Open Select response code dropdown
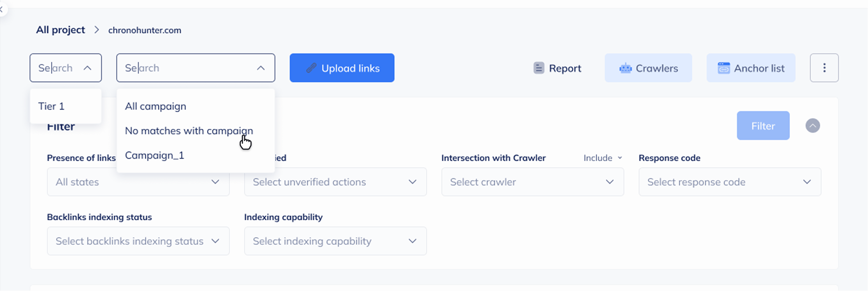868x291 pixels. [x=730, y=182]
